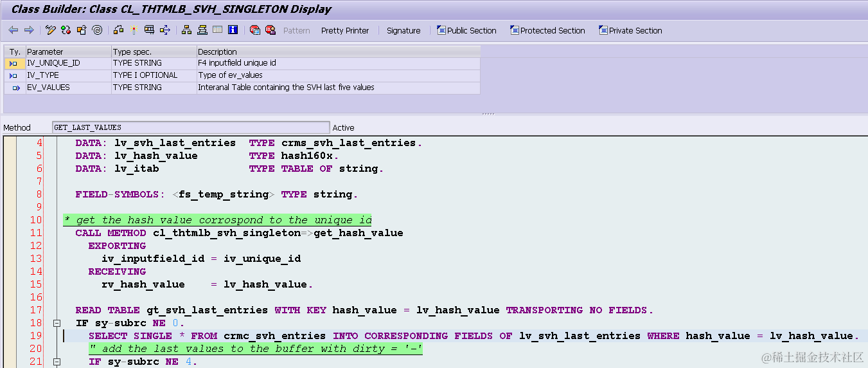The height and width of the screenshot is (368, 868).
Task: Click the importing icon of IV_UNIQUE_ID
Action: [x=13, y=64]
